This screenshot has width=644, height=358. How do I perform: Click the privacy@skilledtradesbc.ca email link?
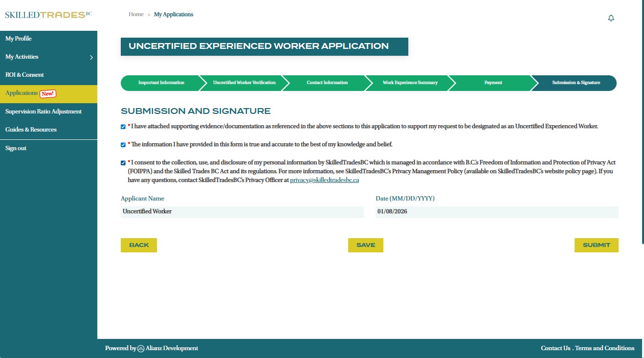324,180
